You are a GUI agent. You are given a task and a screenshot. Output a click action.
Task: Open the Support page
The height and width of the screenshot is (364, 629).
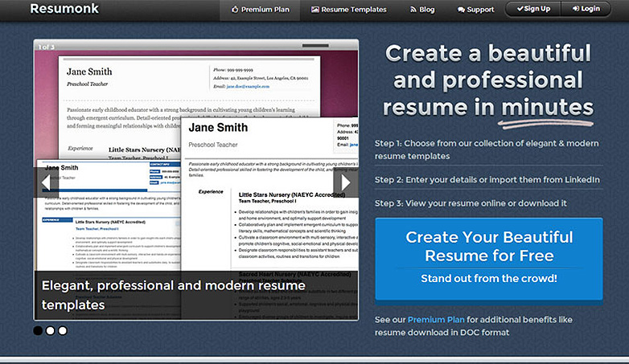pyautogui.click(x=475, y=10)
